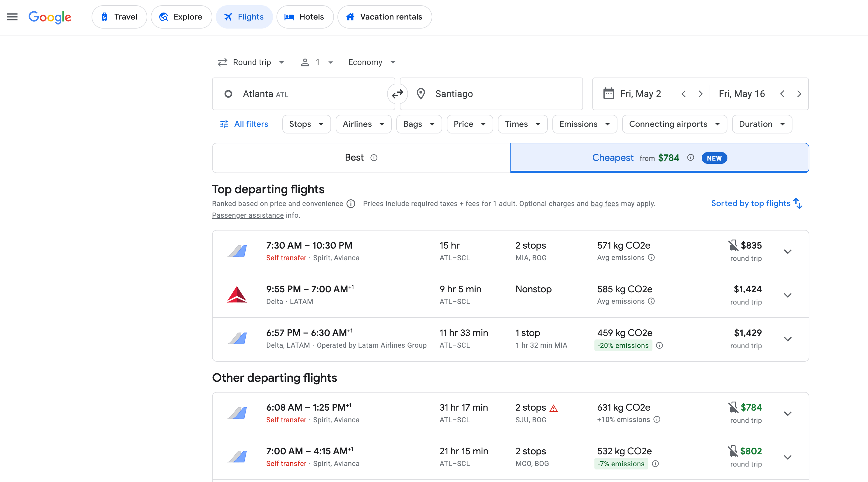Click the 11 hr 33 min duration text
The image size is (868, 482).
(x=464, y=333)
